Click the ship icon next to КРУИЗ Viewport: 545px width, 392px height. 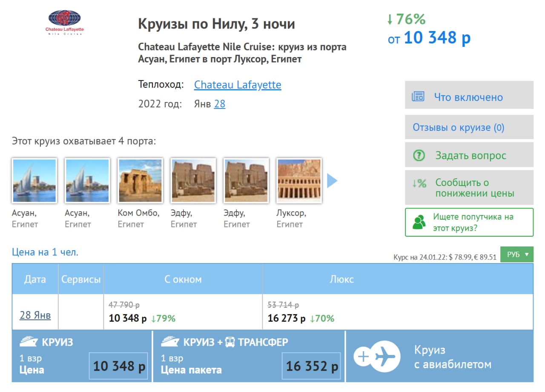point(29,342)
